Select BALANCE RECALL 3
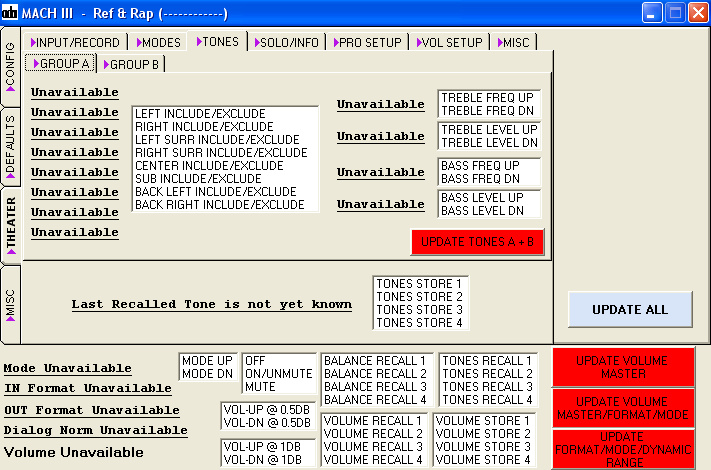This screenshot has height=470, width=711. [x=375, y=387]
